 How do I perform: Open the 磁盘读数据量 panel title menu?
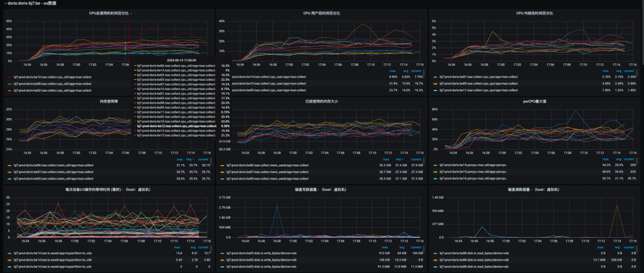(x=534, y=189)
